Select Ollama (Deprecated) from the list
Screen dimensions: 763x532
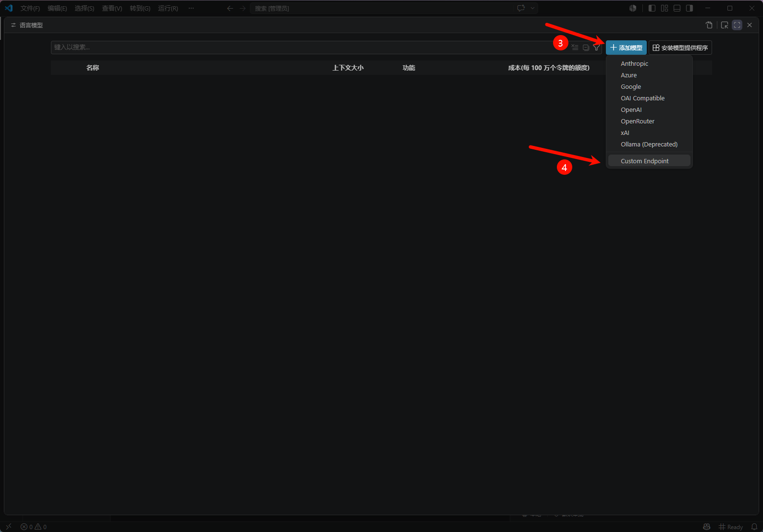(649, 144)
